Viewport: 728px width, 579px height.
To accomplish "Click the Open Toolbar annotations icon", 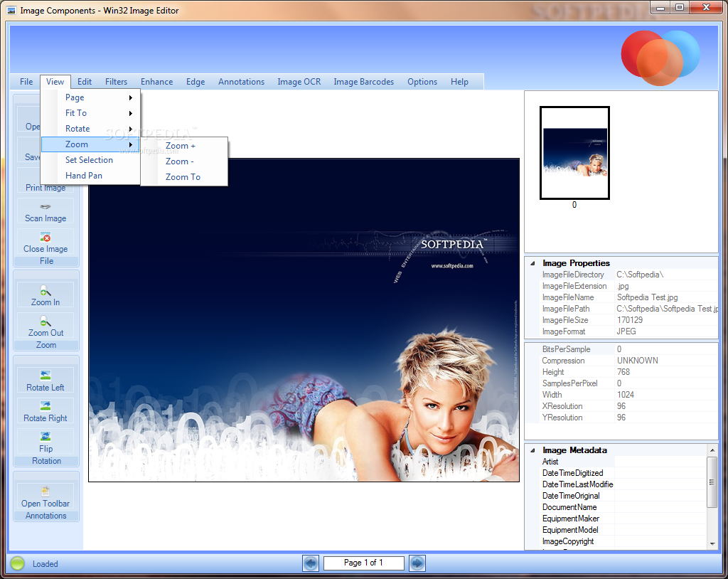I will (x=45, y=492).
